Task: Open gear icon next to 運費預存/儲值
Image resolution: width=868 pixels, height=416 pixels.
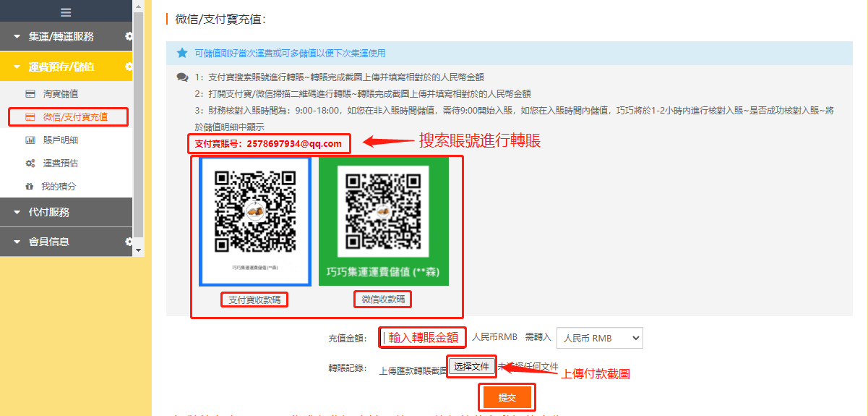Action: (129, 67)
